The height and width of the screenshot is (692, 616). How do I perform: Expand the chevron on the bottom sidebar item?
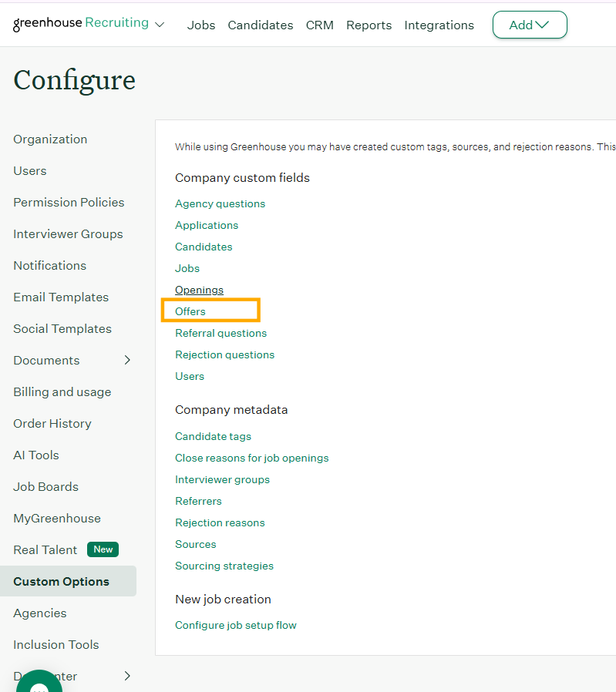point(127,676)
